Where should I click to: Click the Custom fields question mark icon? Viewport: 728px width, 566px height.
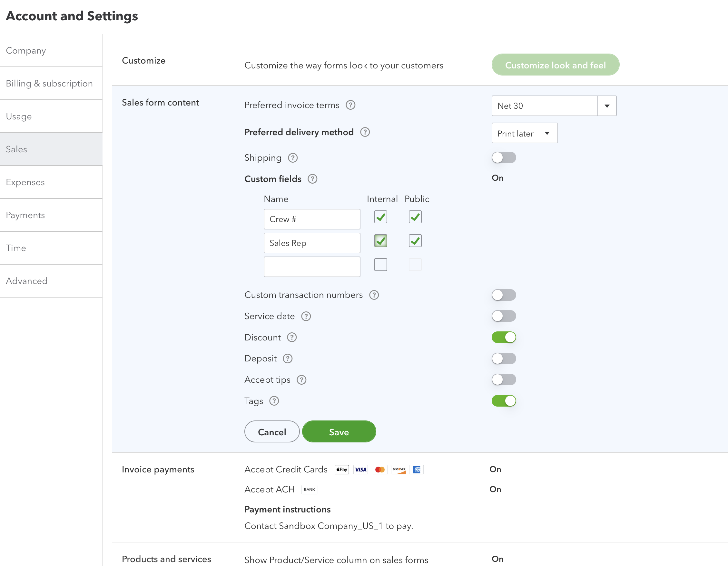tap(312, 179)
